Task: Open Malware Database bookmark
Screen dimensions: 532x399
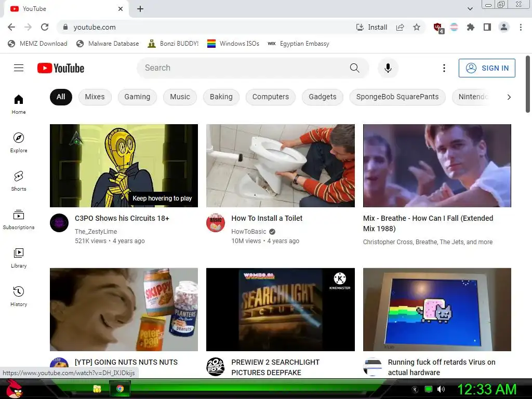Action: [x=108, y=44]
